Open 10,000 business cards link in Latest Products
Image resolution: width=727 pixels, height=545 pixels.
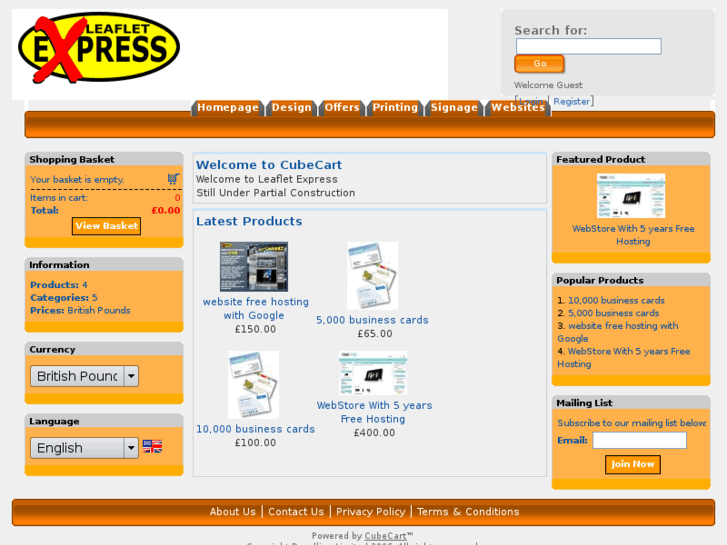click(255, 429)
